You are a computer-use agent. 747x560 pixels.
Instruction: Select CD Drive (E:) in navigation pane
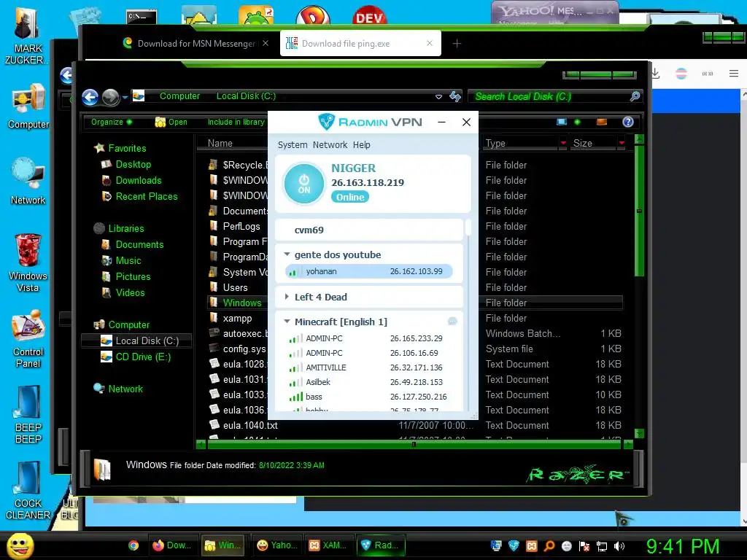[143, 357]
